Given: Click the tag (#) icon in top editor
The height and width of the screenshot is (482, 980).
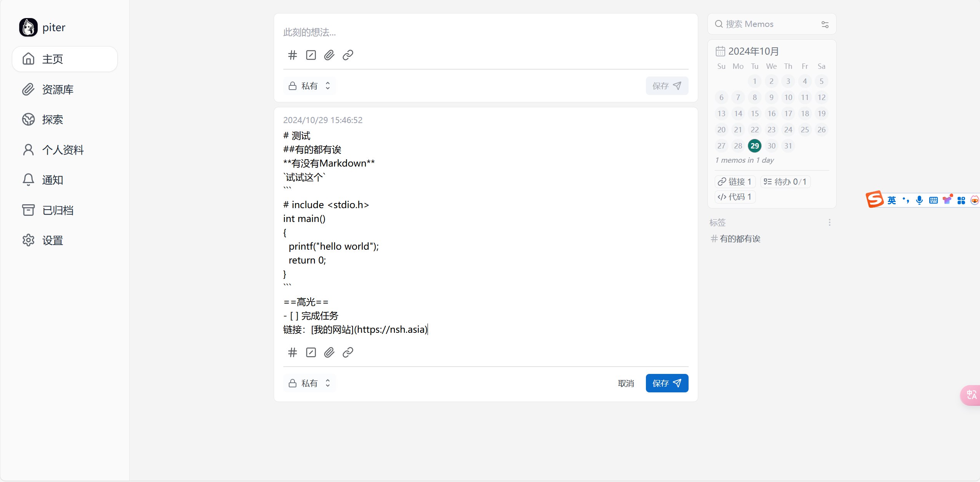Looking at the screenshot, I should tap(292, 55).
